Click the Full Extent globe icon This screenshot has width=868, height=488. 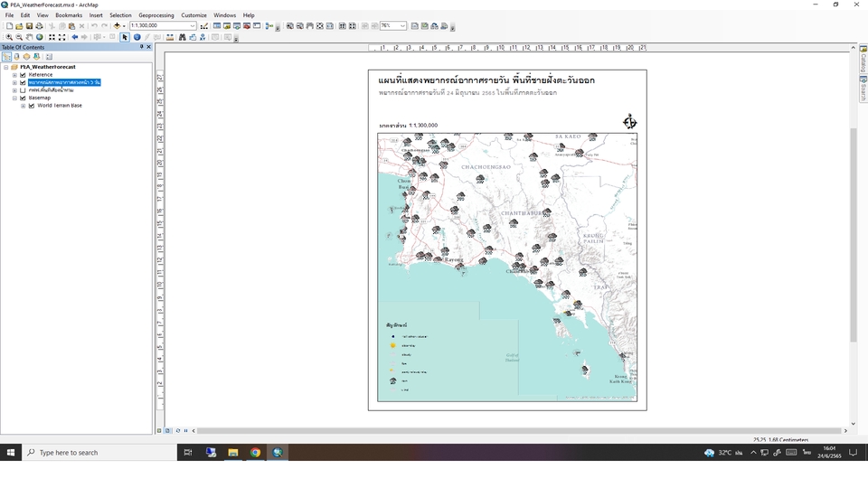coord(39,37)
